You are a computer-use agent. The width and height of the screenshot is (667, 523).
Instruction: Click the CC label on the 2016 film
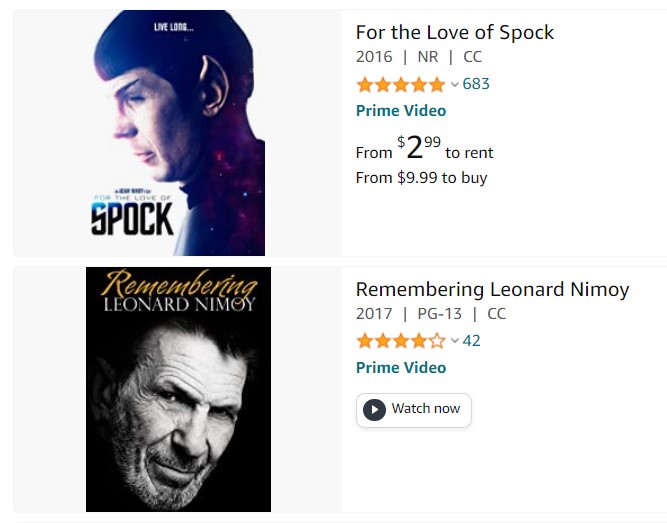[x=472, y=57]
